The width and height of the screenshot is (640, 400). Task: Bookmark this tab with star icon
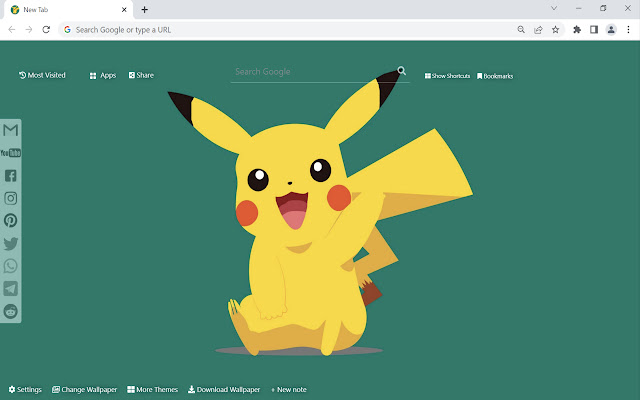tap(556, 29)
